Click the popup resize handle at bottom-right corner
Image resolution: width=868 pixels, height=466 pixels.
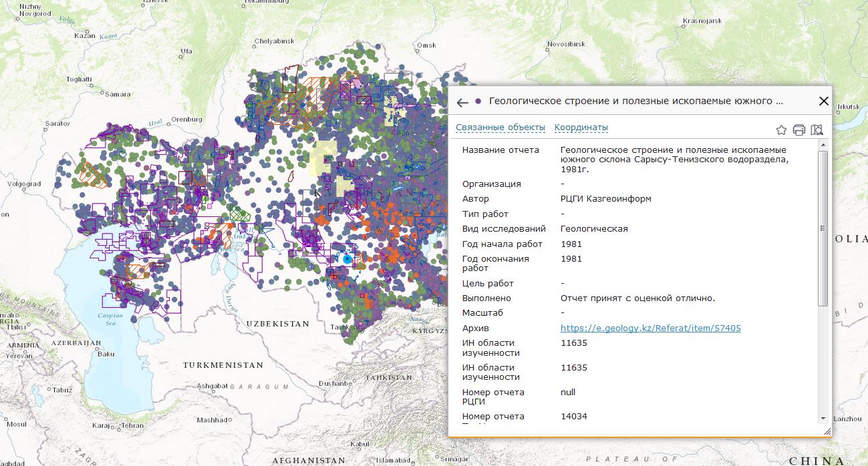click(x=828, y=432)
